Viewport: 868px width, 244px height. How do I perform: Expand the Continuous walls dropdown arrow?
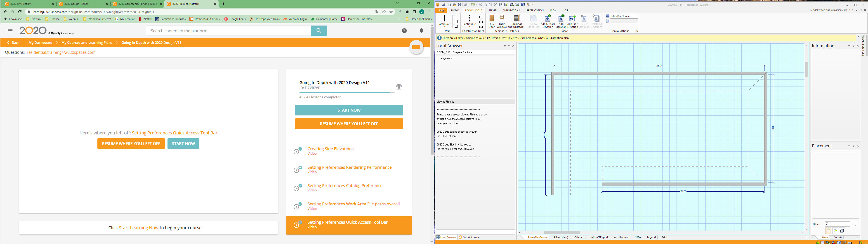pyautogui.click(x=444, y=27)
